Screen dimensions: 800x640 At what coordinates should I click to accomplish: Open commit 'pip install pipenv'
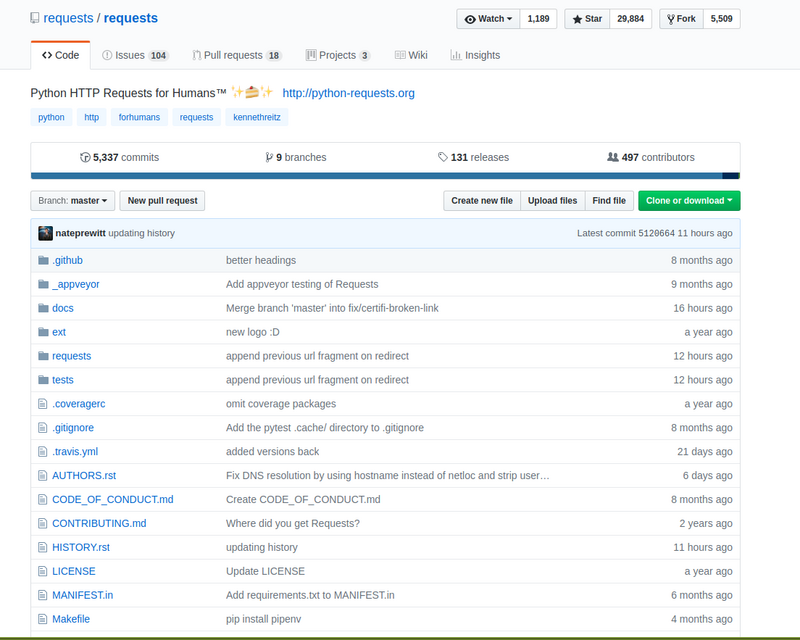click(x=264, y=619)
